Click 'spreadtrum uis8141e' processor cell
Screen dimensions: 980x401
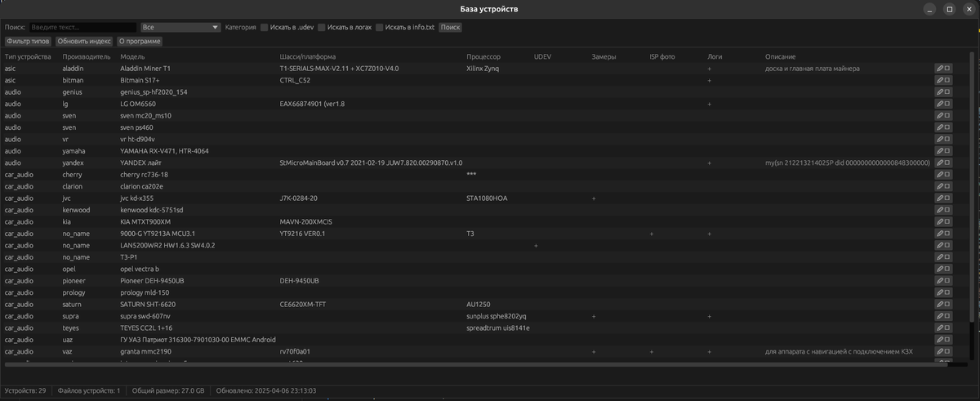(x=498, y=327)
